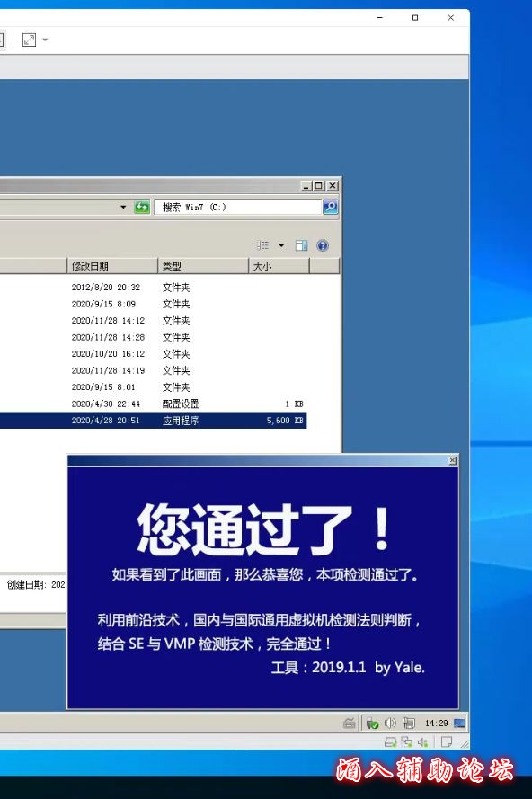Toggle the preview pane icon in Explorer toolbar
Screen dimensions: 532x799
pos(301,245)
